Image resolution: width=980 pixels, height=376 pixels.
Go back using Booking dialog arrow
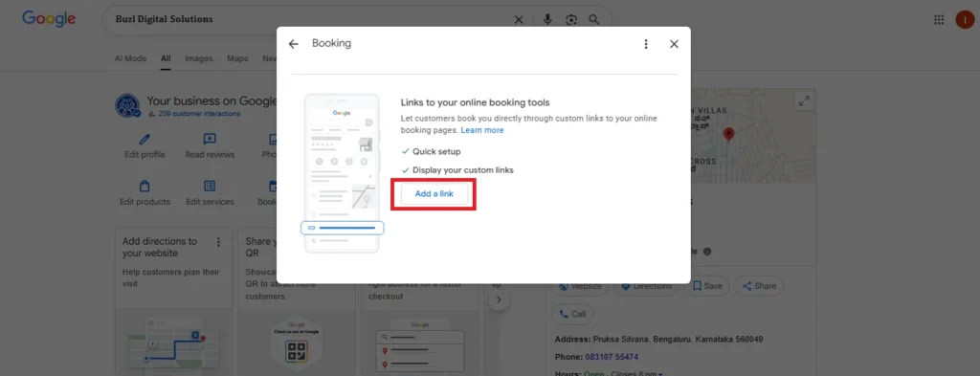(x=293, y=44)
